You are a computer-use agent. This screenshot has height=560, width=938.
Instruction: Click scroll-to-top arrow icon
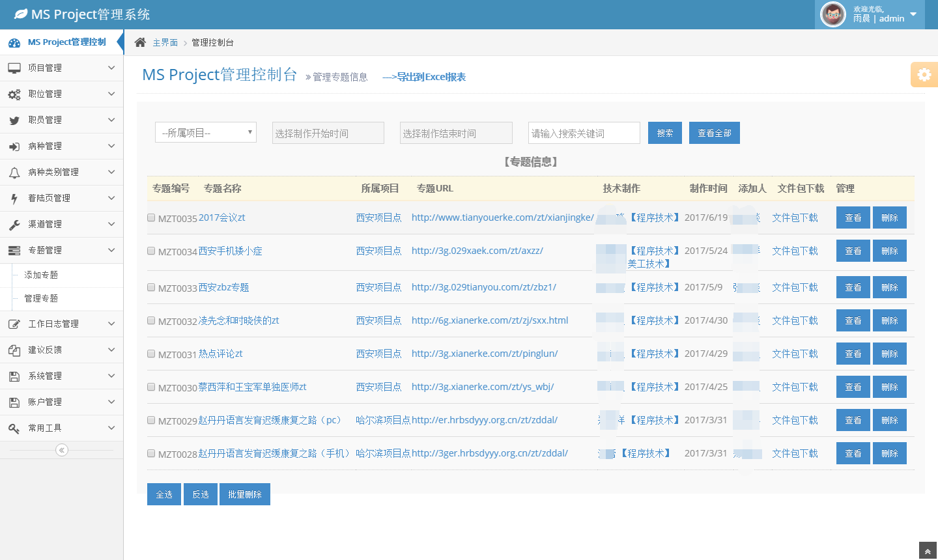pyautogui.click(x=928, y=552)
